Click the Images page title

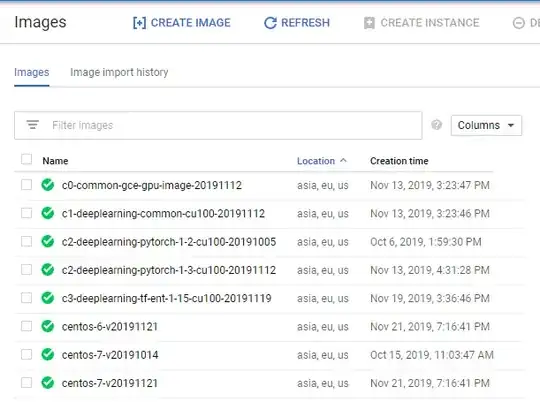click(40, 22)
